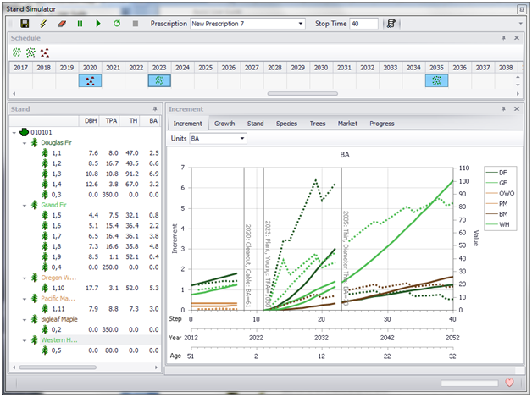Select tree record 1,3 row
The image size is (532, 397).
85,174
